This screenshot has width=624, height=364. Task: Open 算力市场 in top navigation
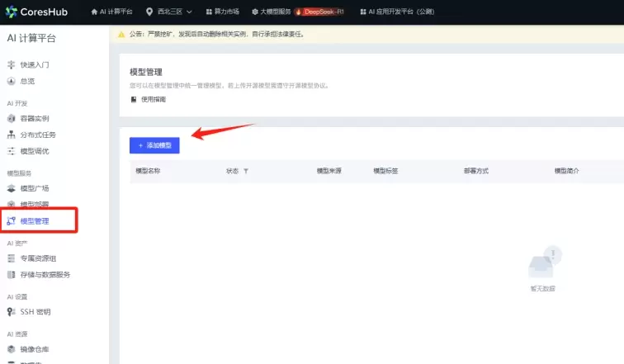point(218,12)
